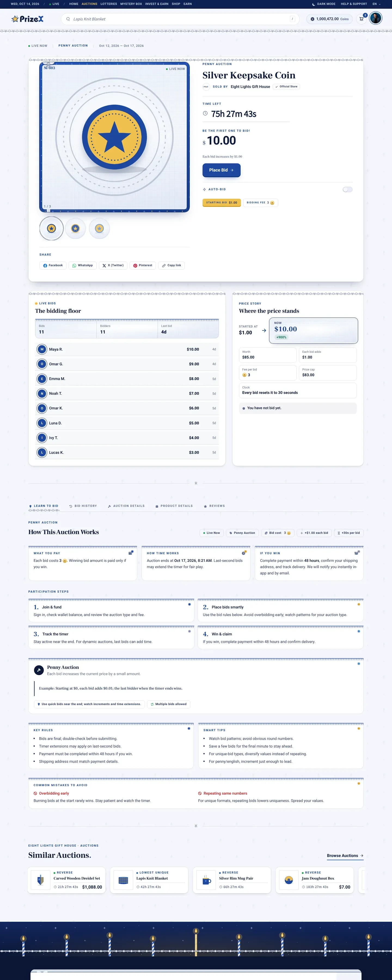
Task: Share on X (Twitter)
Action: pyautogui.click(x=113, y=265)
